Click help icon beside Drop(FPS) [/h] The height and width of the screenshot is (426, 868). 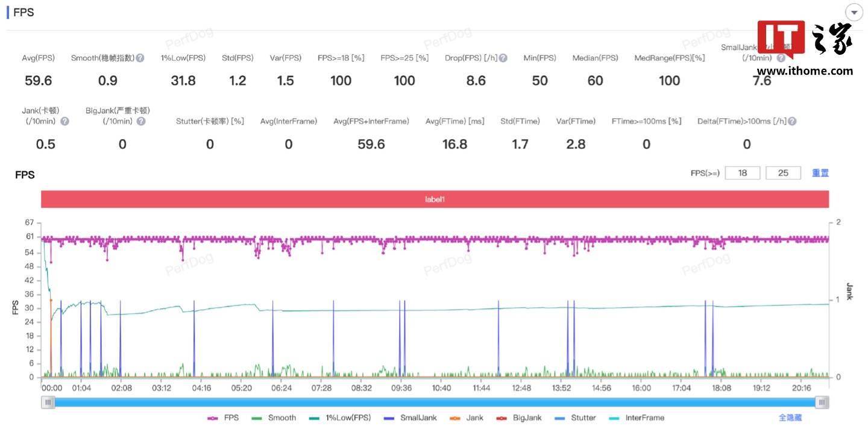(x=503, y=58)
